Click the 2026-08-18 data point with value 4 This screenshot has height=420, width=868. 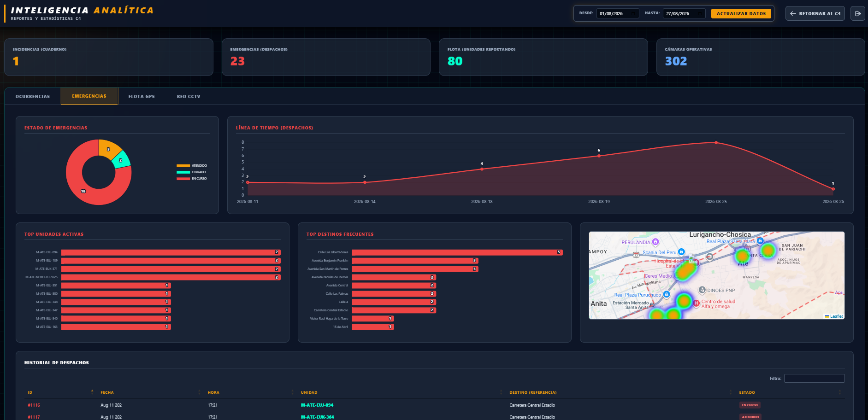pyautogui.click(x=482, y=169)
